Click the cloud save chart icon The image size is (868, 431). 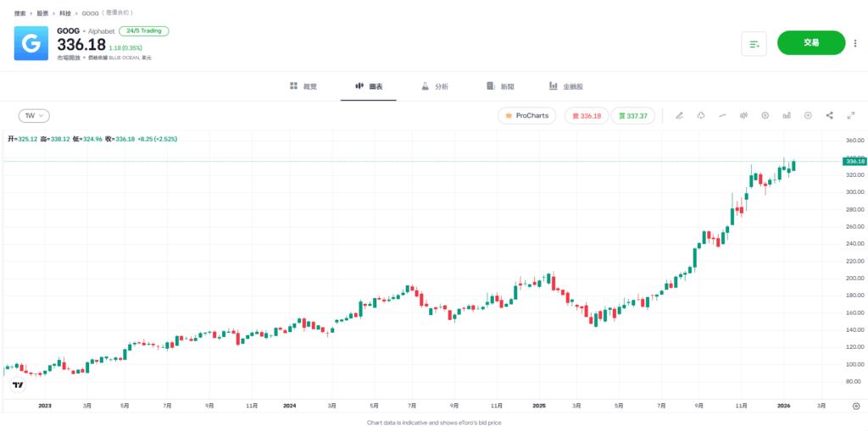pyautogui.click(x=701, y=115)
